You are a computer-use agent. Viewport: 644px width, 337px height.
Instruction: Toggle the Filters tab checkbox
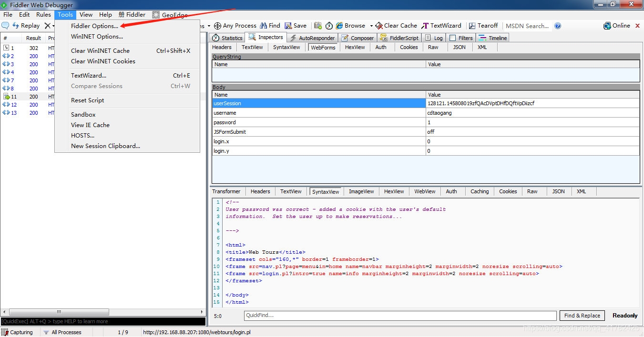[453, 38]
